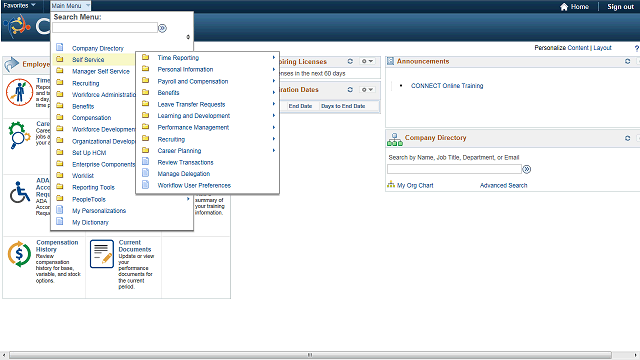Refresh the Expiring Licenses pagelet

click(350, 61)
